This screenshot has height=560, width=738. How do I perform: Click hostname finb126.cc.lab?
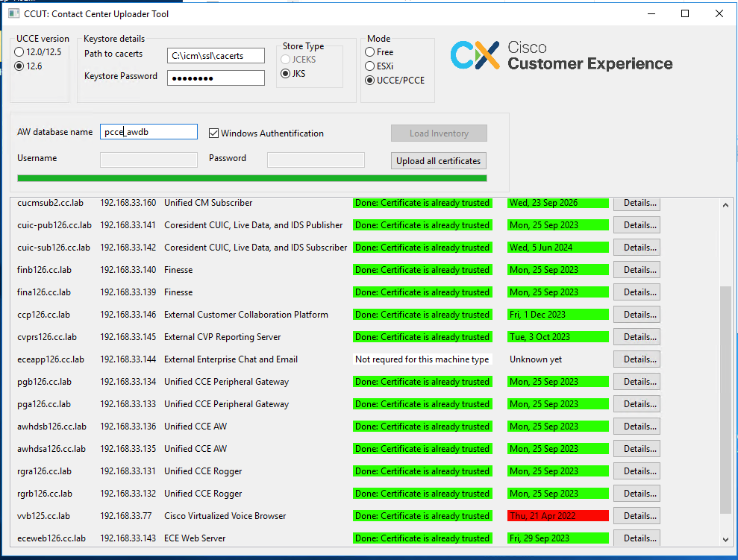44,270
